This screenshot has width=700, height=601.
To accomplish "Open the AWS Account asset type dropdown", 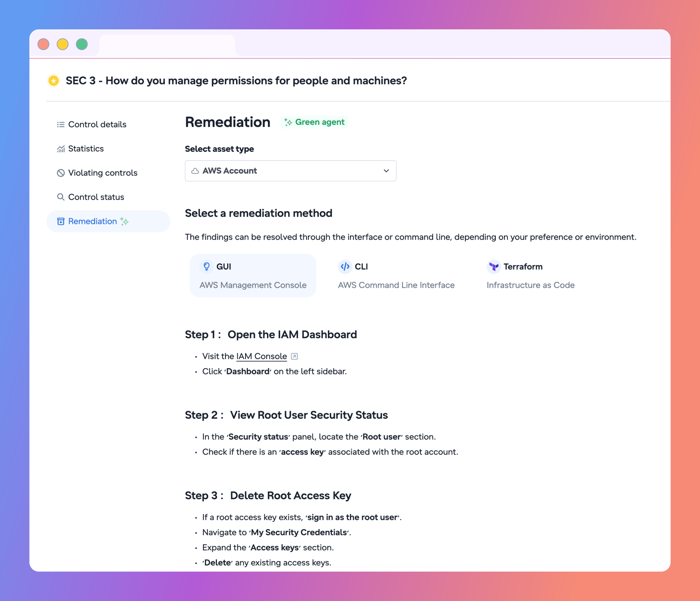I will (x=291, y=171).
